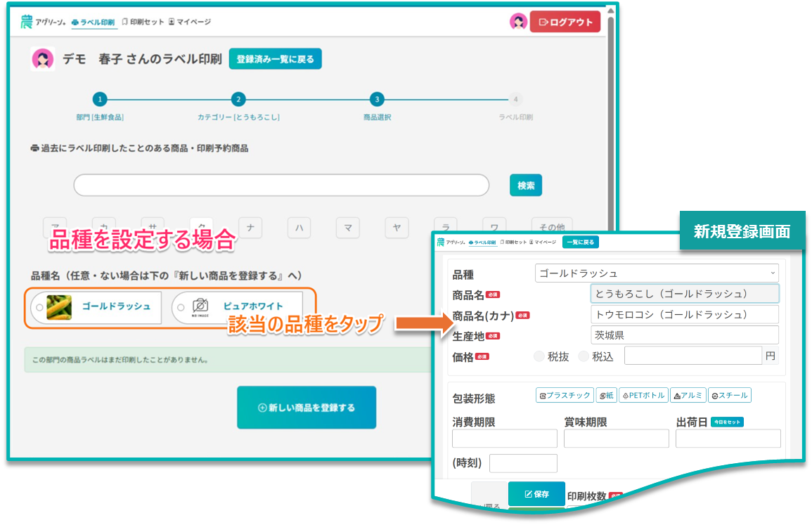Select the プラスチック packaging icon button
The width and height of the screenshot is (812, 525).
(565, 395)
